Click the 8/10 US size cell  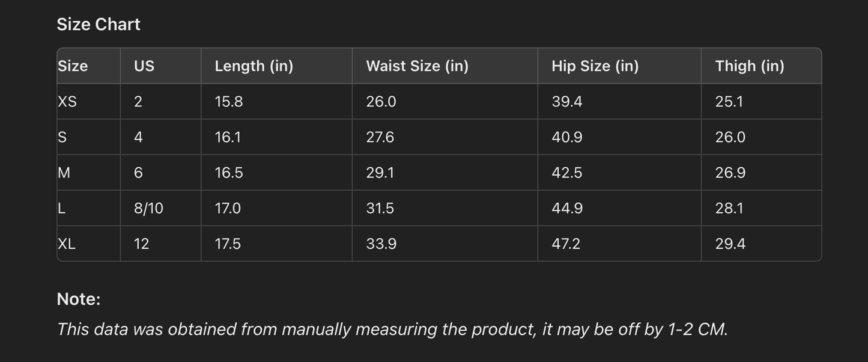pyautogui.click(x=148, y=208)
